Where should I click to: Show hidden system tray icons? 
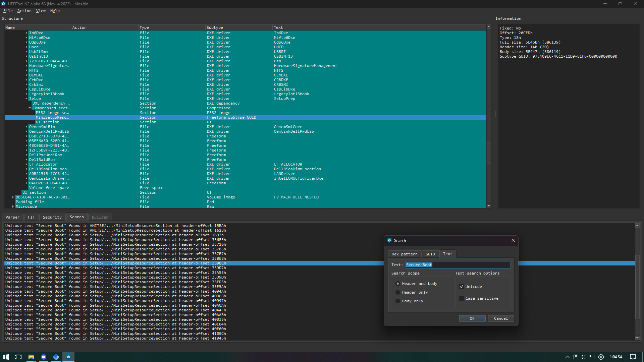click(x=567, y=357)
